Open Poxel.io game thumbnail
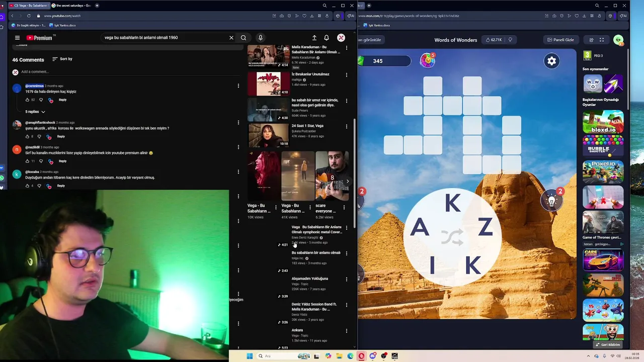 [x=603, y=172]
